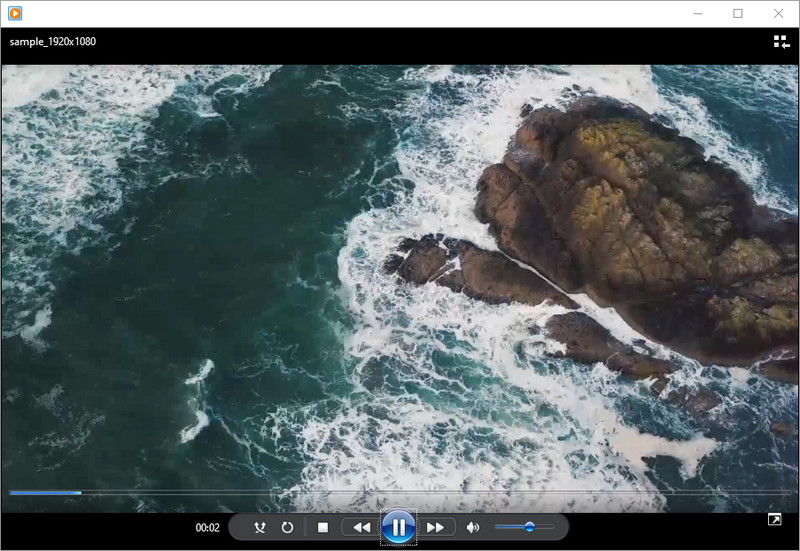This screenshot has width=800, height=551.
Task: Open the Media Player icon system menu
Action: (x=14, y=13)
